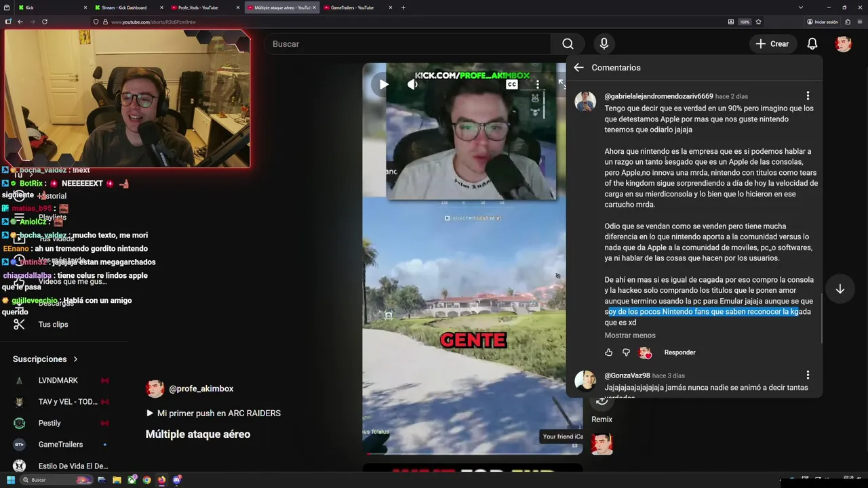868x488 pixels.
Task: Switch to Stream - Kick Dashboard tab
Action: (129, 7)
